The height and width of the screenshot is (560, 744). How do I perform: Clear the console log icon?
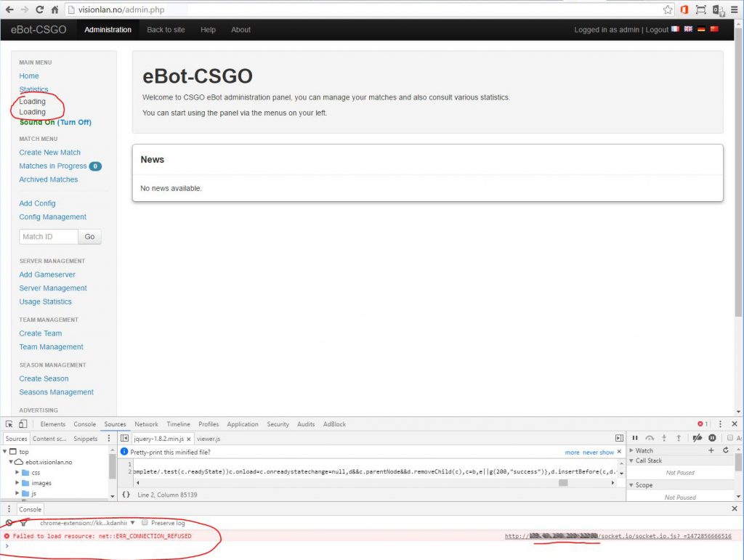click(x=9, y=522)
